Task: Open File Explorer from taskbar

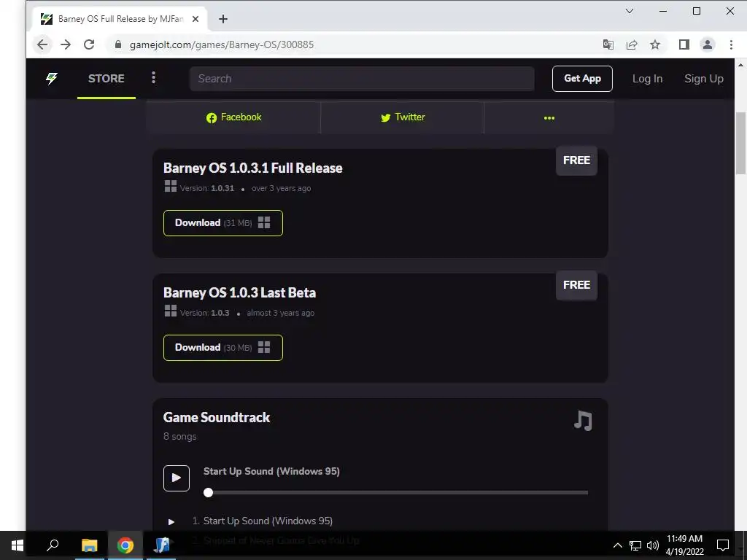Action: [x=89, y=545]
